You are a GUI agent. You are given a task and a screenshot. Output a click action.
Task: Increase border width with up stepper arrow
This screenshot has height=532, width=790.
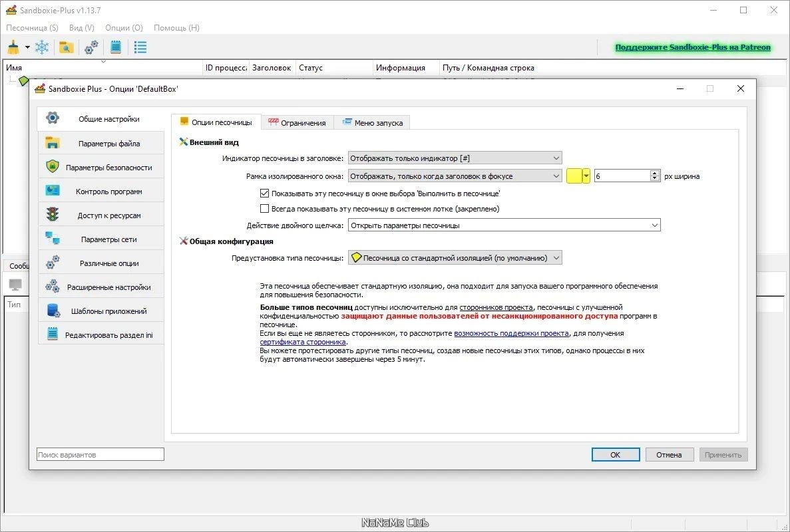pyautogui.click(x=654, y=173)
